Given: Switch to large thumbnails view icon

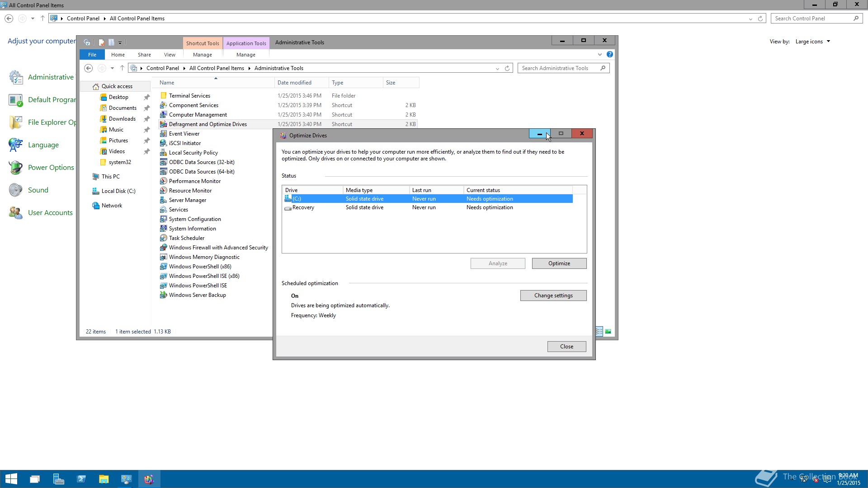Looking at the screenshot, I should click(608, 332).
